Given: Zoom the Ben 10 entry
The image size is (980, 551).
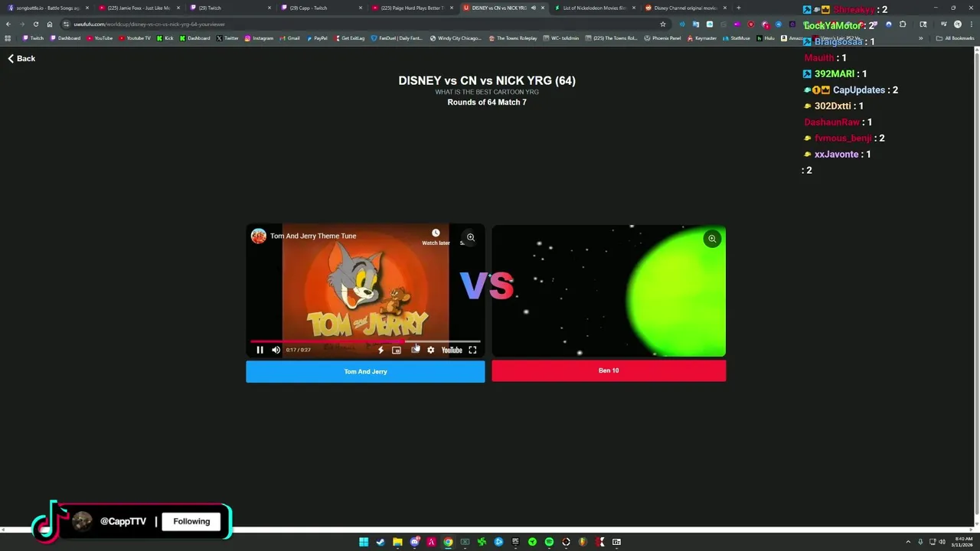Looking at the screenshot, I should pos(712,239).
